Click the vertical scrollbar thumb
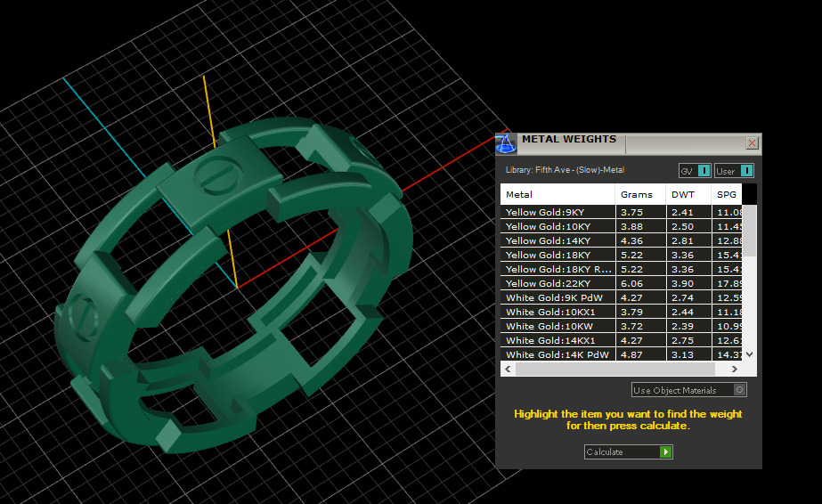This screenshot has height=504, width=822. point(751,231)
